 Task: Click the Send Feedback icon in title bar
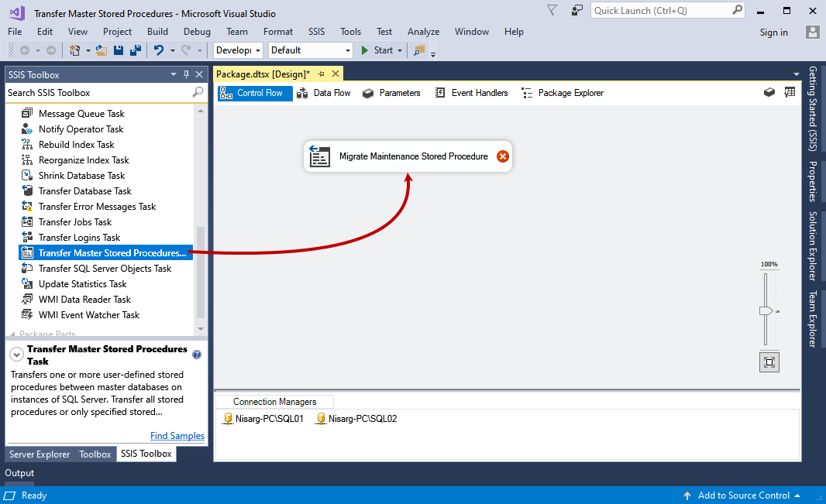click(x=577, y=11)
